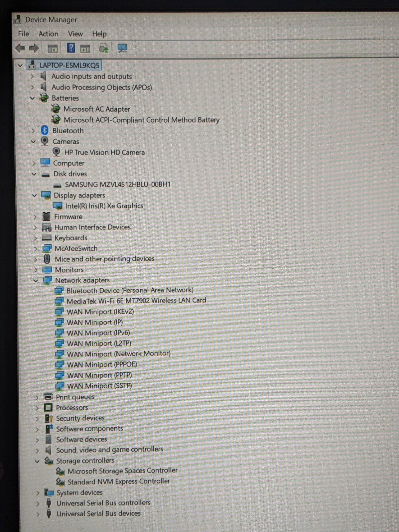This screenshot has height=532, width=399.
Task: Click the Bluetooth category icon
Action: (x=45, y=131)
